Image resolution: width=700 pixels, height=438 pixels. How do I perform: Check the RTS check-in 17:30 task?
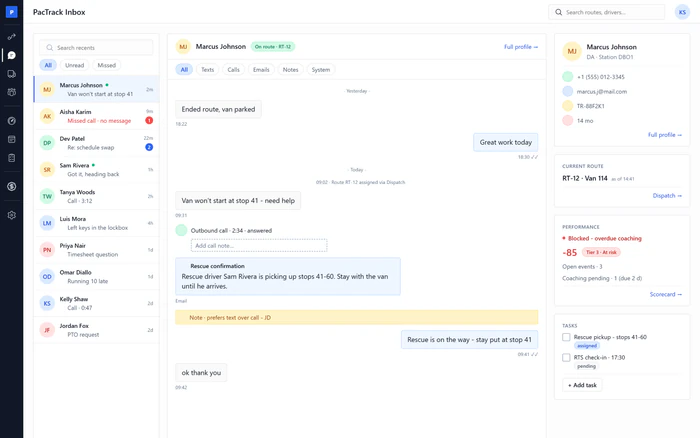pyautogui.click(x=566, y=357)
